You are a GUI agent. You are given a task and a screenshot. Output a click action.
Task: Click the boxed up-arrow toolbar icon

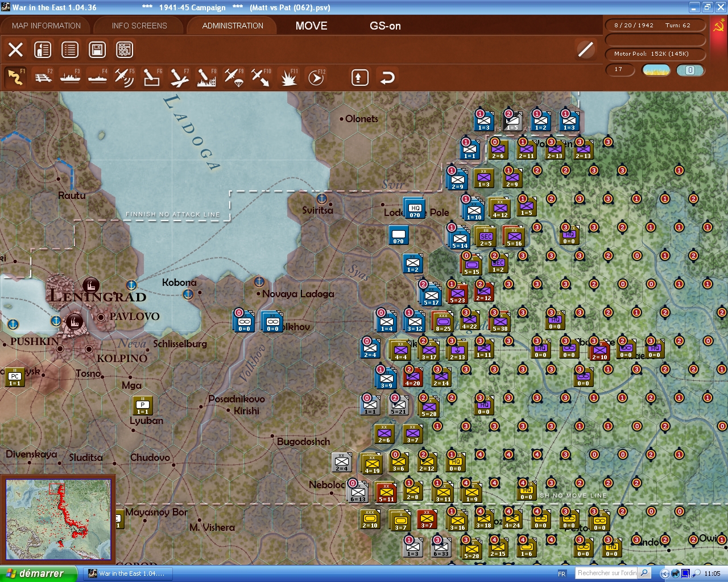[359, 77]
